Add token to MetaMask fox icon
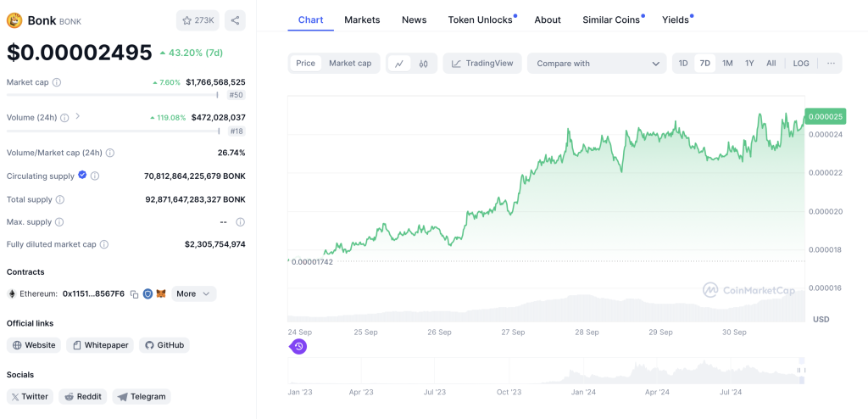The height and width of the screenshot is (419, 868). click(x=161, y=293)
